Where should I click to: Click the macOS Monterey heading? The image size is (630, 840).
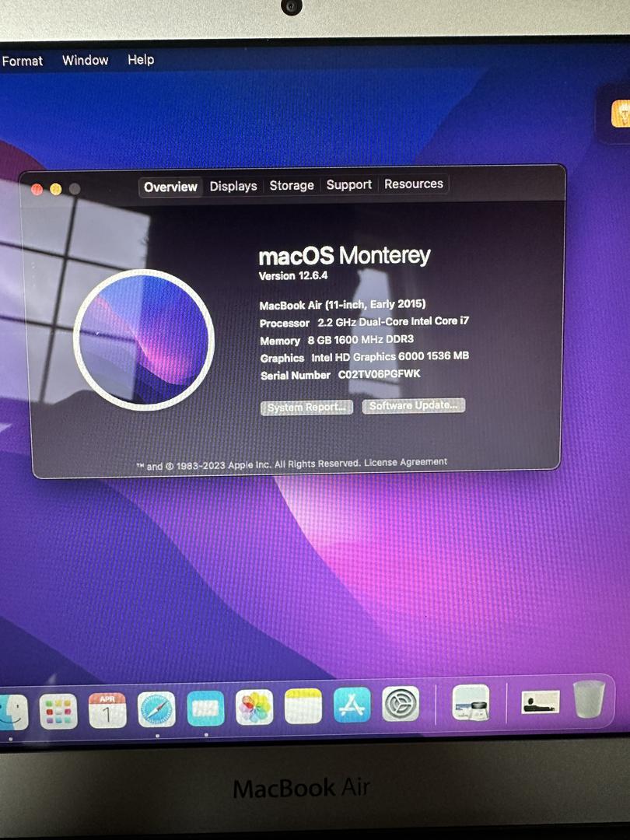tap(345, 256)
